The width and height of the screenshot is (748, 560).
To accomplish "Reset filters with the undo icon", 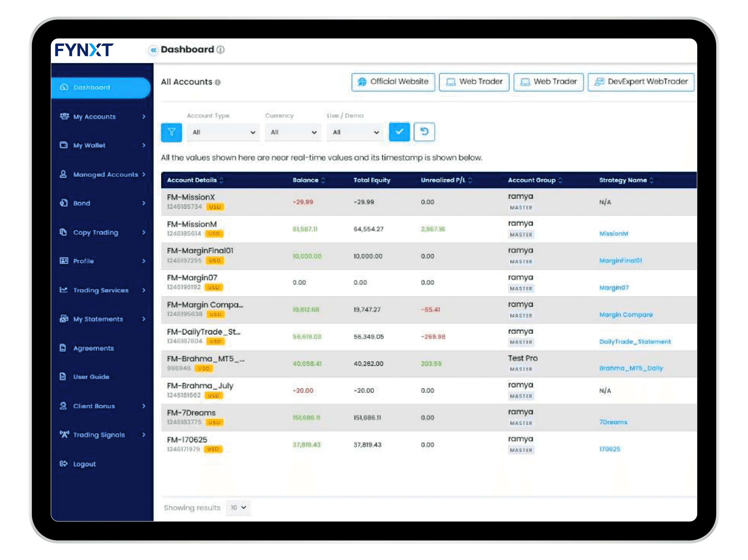I will click(424, 132).
